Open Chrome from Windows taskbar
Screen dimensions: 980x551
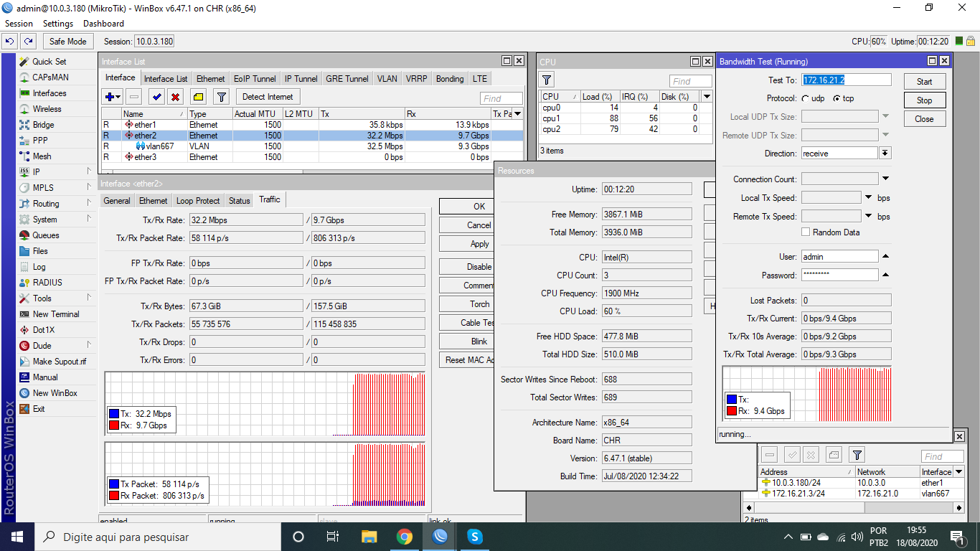(405, 537)
